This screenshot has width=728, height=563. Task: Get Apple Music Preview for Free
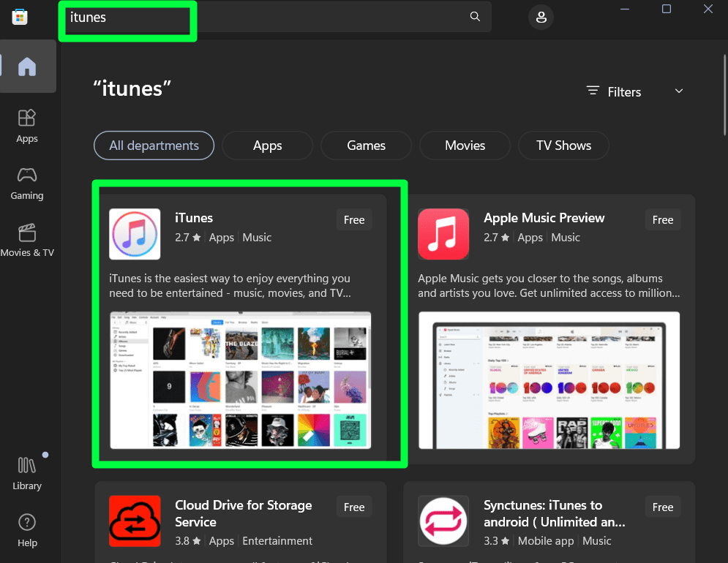[x=662, y=219]
